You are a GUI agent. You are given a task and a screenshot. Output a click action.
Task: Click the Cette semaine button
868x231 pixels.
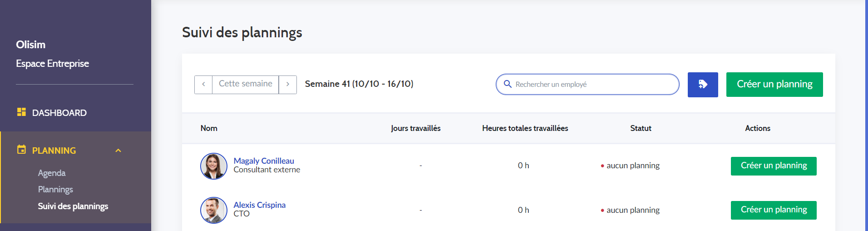click(x=246, y=85)
